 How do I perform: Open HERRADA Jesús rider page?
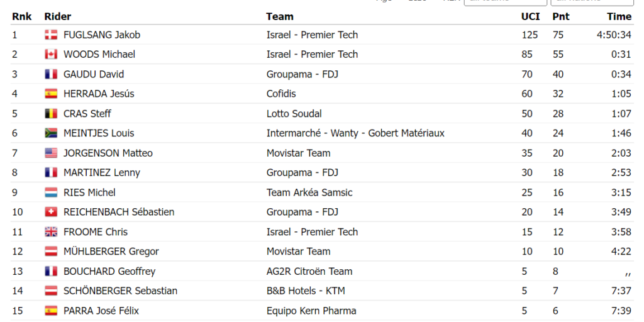[x=99, y=94]
